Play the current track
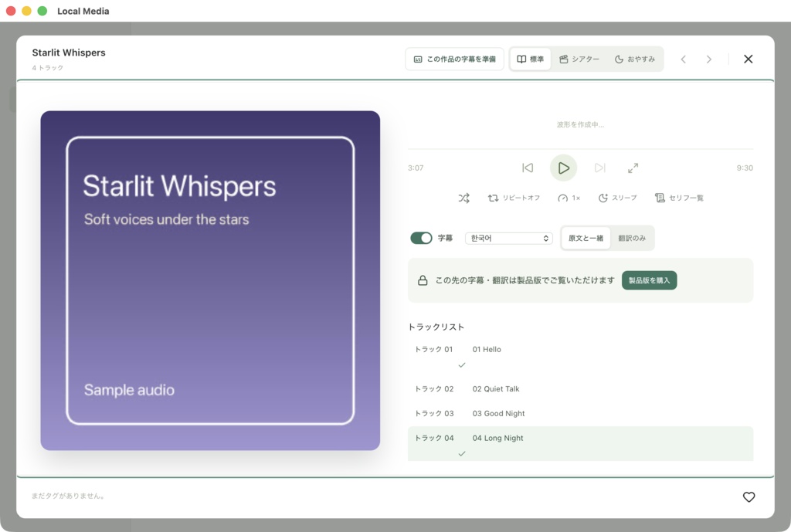Image resolution: width=791 pixels, height=532 pixels. [x=563, y=168]
